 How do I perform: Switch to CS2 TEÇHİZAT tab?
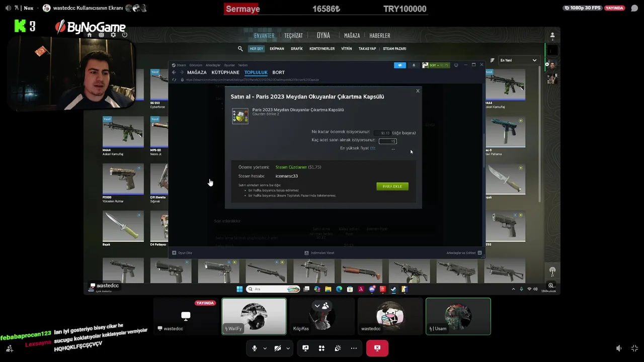click(x=293, y=36)
